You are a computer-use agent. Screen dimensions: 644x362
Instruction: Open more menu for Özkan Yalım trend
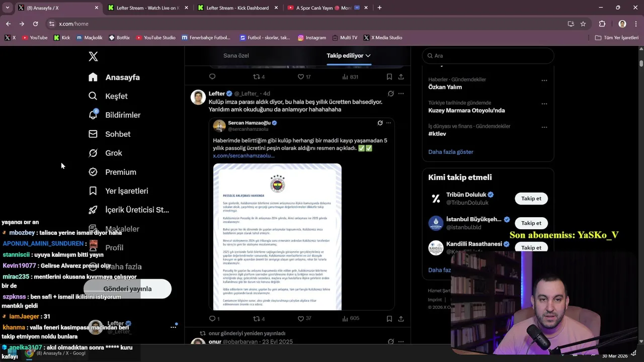pos(544,80)
